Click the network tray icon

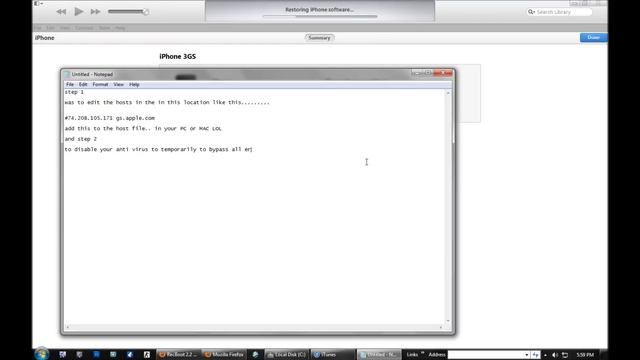pyautogui.click(x=565, y=355)
